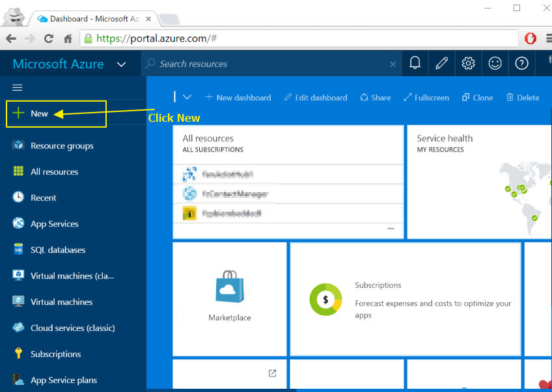Click the Recent clock icon
The height and width of the screenshot is (392, 552).
click(18, 197)
